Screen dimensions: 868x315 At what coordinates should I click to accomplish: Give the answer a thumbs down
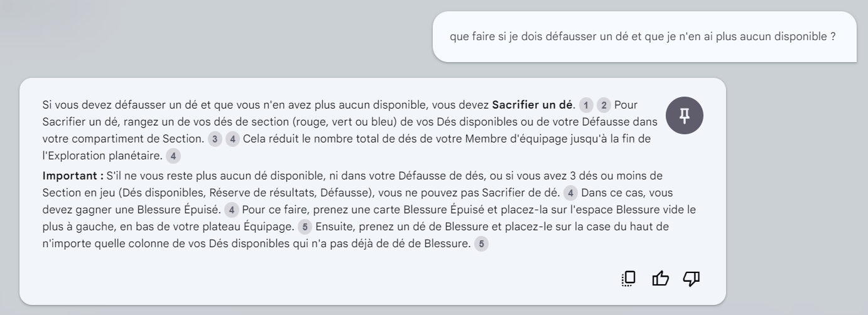[x=691, y=277]
